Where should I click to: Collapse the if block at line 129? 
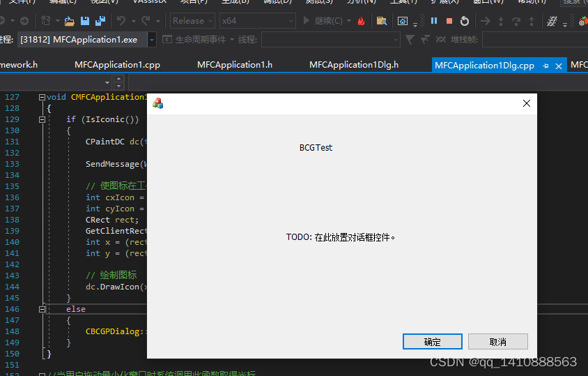(42, 119)
